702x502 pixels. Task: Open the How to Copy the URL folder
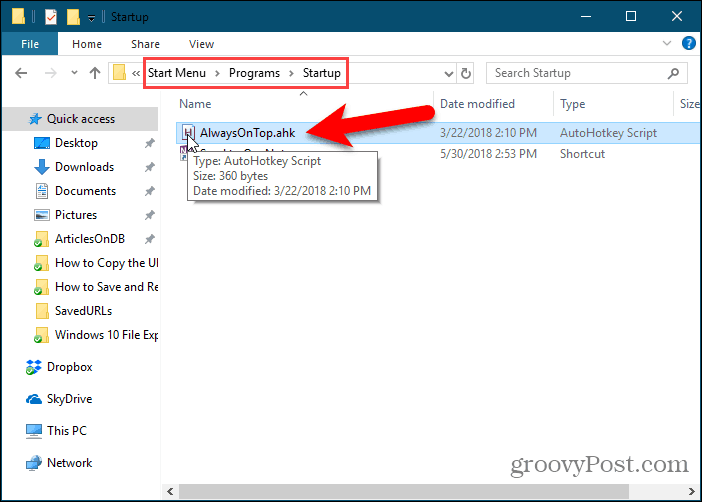(107, 263)
